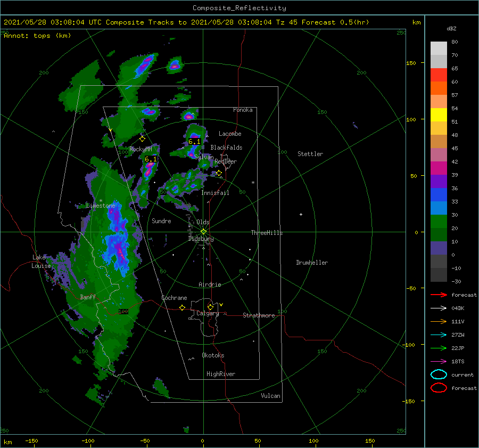Click the radar origin diamond between Olds and Didsbury

(203, 232)
